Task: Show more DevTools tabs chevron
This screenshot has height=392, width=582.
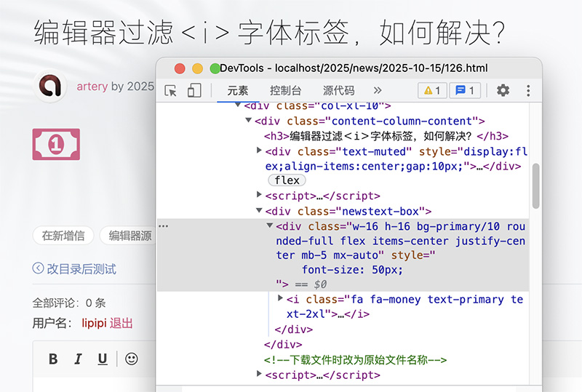Action: point(377,91)
